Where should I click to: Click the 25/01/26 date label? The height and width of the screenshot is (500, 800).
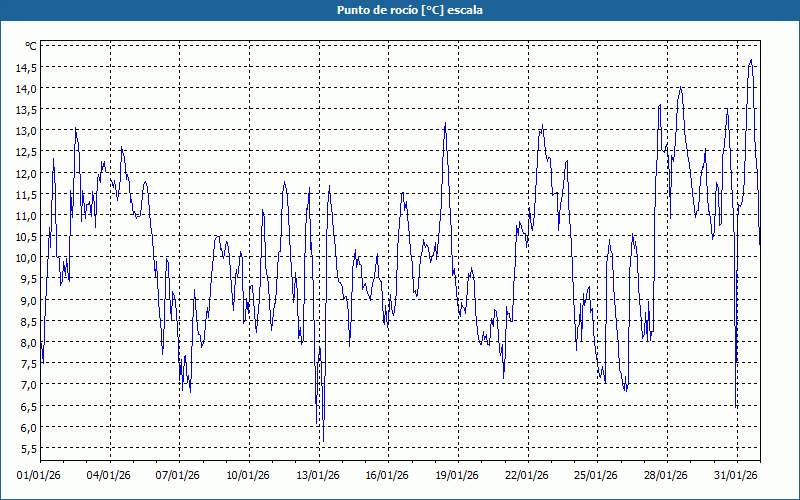[x=596, y=476]
